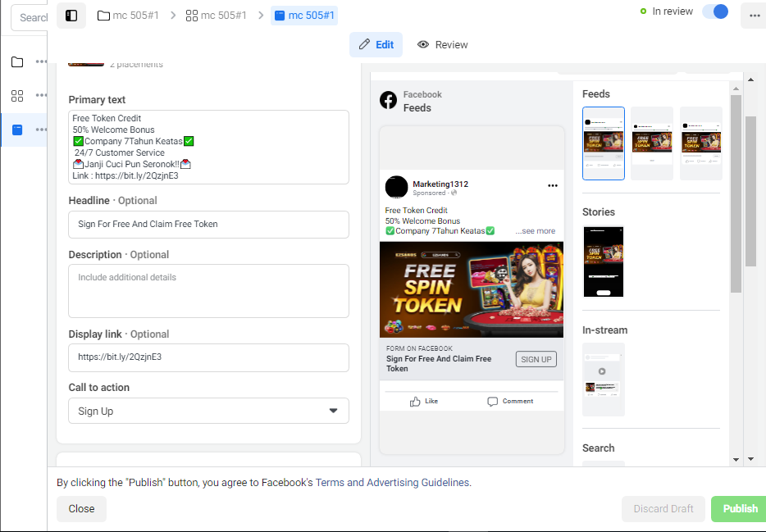Click the Headline input field

pos(208,225)
